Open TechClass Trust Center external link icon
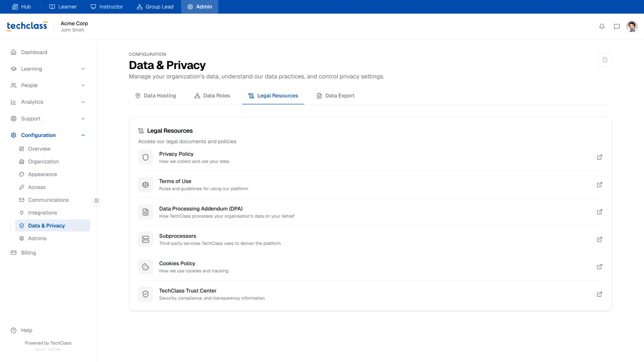The width and height of the screenshot is (644, 362). pyautogui.click(x=599, y=294)
